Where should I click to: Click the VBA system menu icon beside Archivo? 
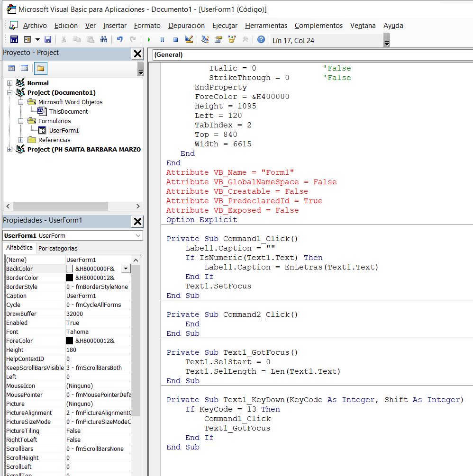click(x=14, y=26)
